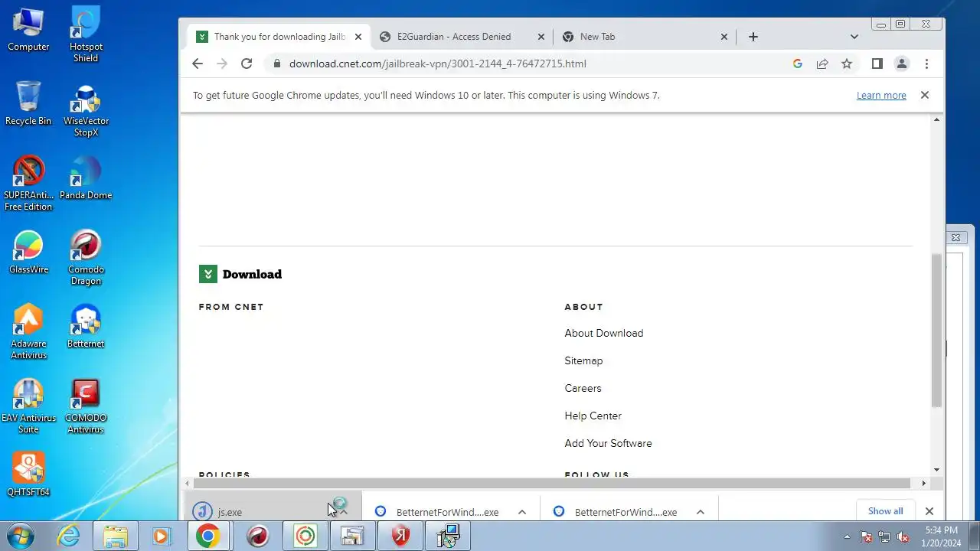Open QHTSFT64 desktop icon
This screenshot has height=551, width=980.
click(x=28, y=474)
